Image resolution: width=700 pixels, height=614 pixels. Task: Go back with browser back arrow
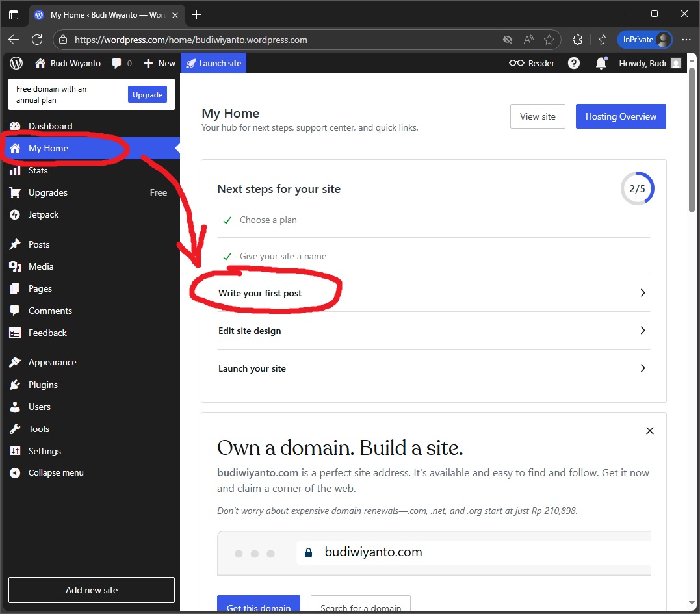[x=14, y=40]
